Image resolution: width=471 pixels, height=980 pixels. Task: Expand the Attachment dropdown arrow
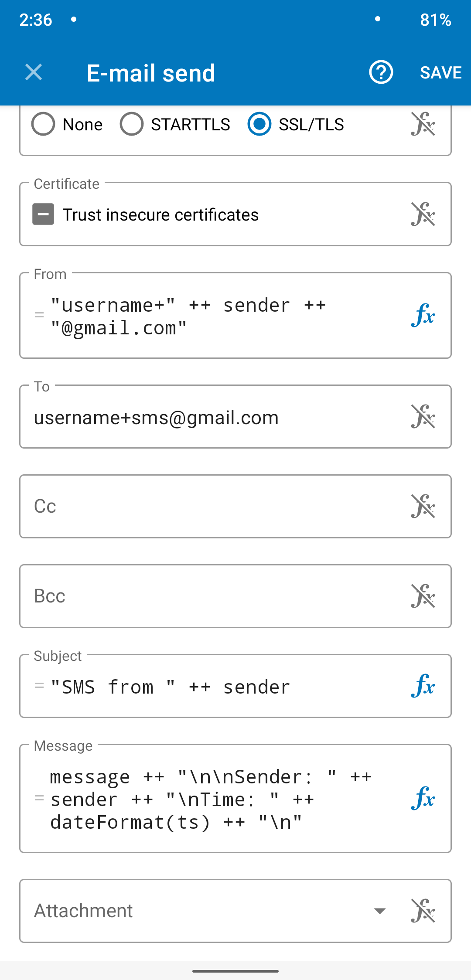pyautogui.click(x=380, y=911)
